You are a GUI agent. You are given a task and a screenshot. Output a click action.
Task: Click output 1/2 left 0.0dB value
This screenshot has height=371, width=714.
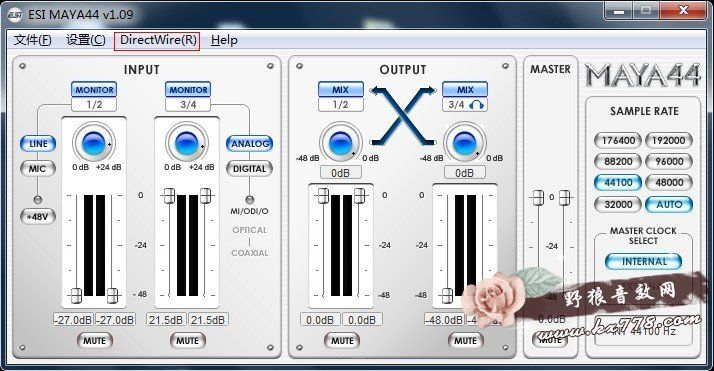pos(320,320)
